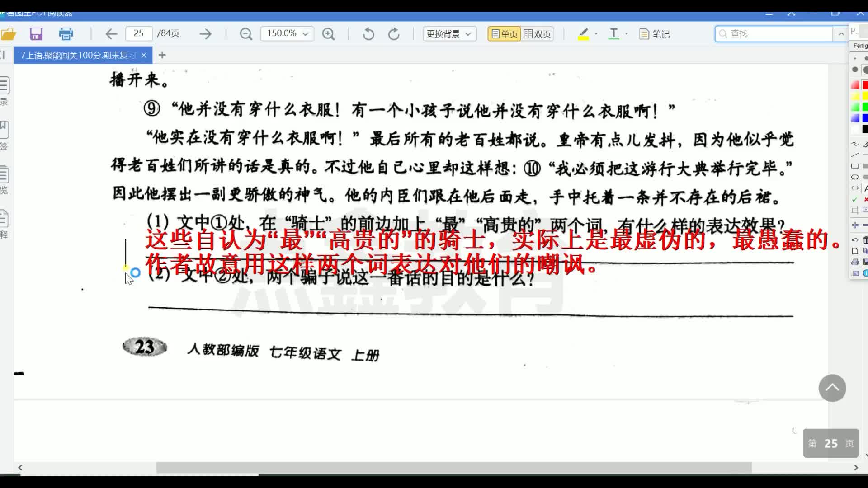The width and height of the screenshot is (868, 488).
Task: Save the document with the floppy icon
Action: pyautogui.click(x=36, y=34)
